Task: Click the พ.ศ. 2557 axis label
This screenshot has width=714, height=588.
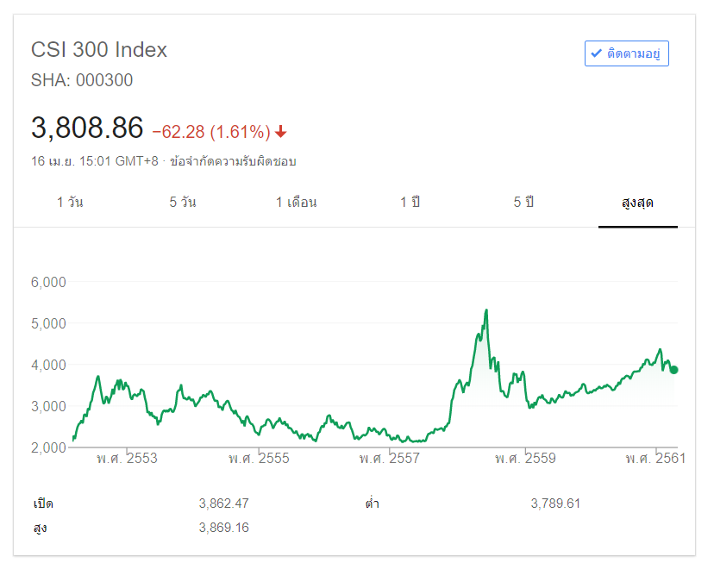Action: 389,458
